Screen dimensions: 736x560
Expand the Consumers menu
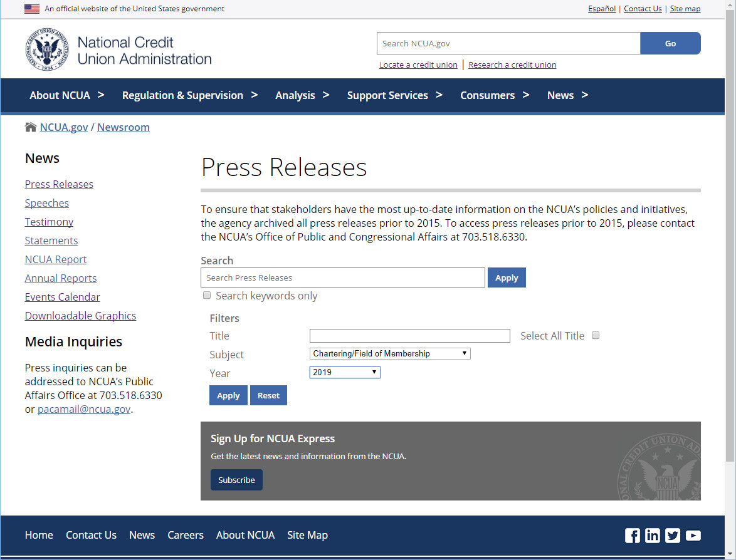click(x=494, y=95)
